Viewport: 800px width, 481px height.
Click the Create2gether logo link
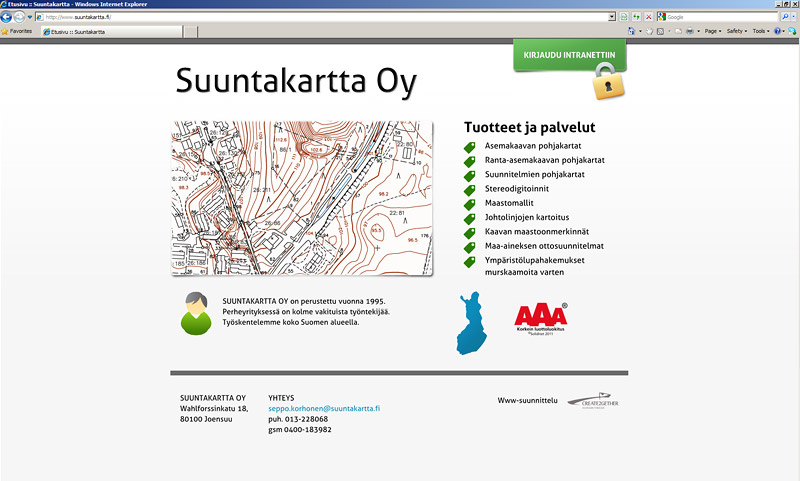tap(593, 401)
